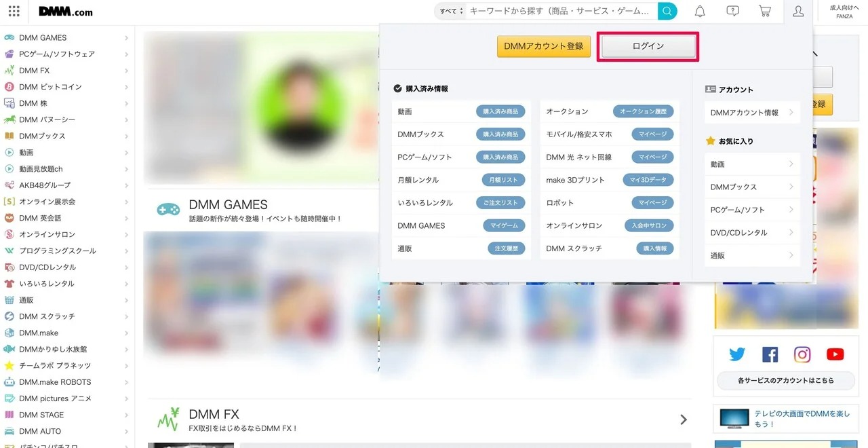Select DMM GAMES in left sidebar
Viewport: 868px width, 448px height.
[43, 38]
